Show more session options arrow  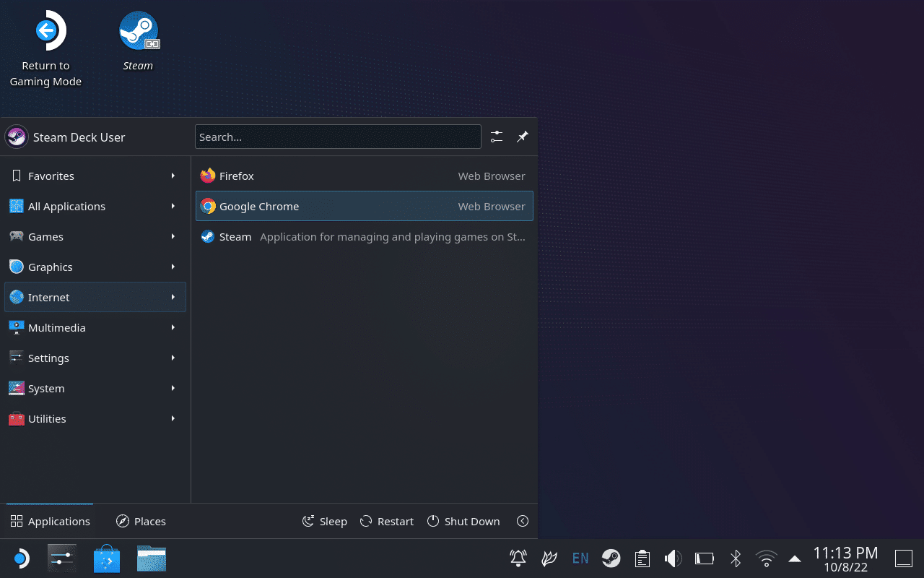[x=523, y=521]
